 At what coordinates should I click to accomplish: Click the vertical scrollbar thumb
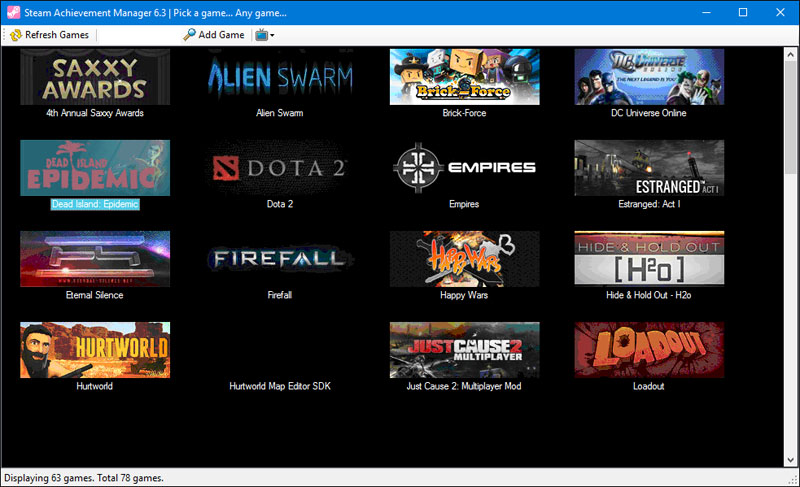coord(791,117)
